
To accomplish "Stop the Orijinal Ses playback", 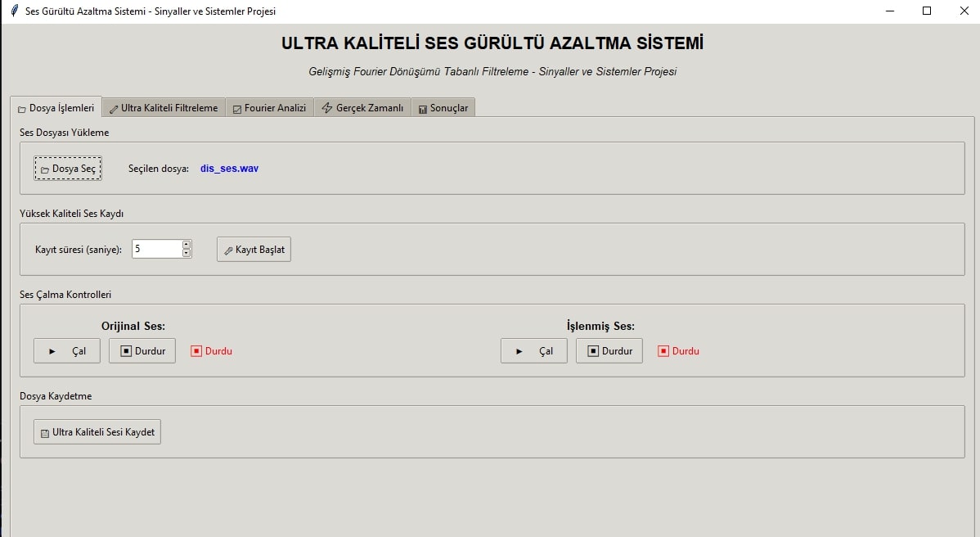I will tap(142, 351).
